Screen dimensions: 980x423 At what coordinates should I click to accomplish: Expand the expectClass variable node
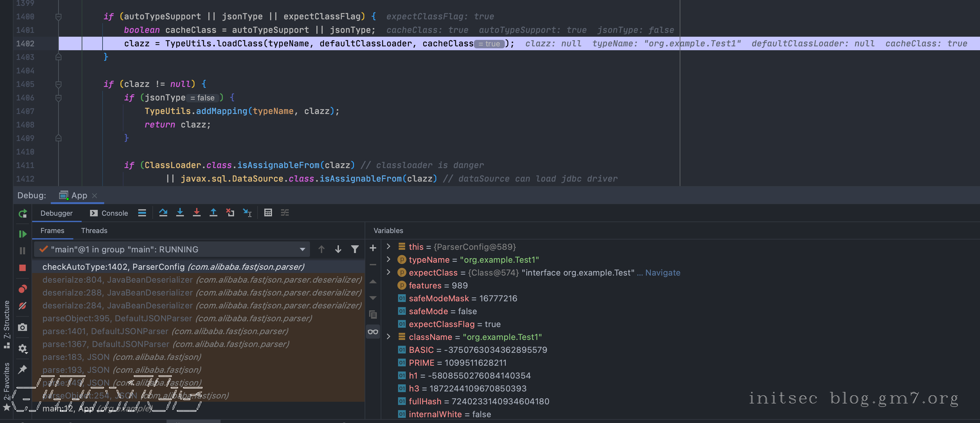tap(388, 272)
